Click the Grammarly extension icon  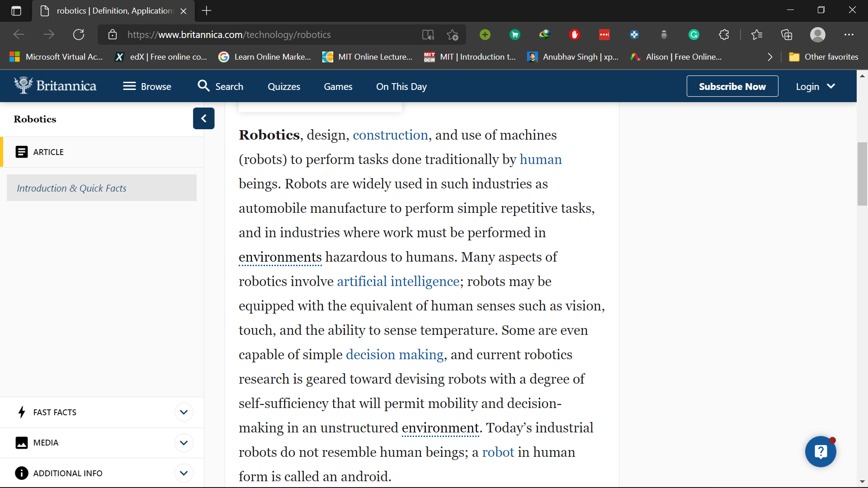693,35
